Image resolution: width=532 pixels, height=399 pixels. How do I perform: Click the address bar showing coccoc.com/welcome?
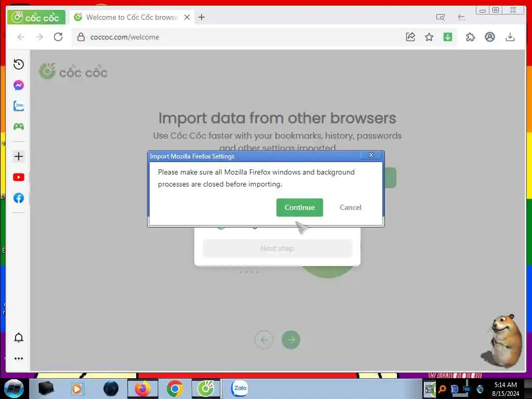click(237, 37)
